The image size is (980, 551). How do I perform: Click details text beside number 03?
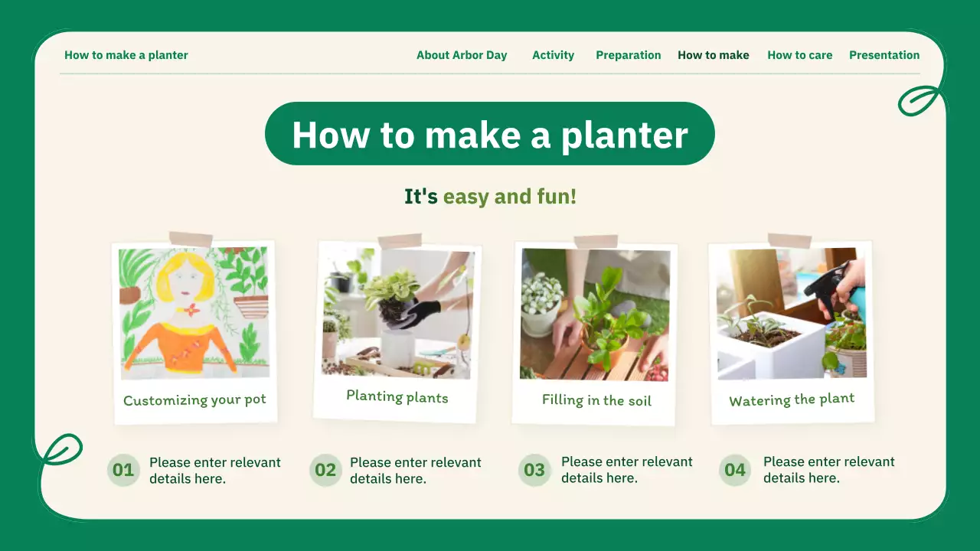pos(626,470)
